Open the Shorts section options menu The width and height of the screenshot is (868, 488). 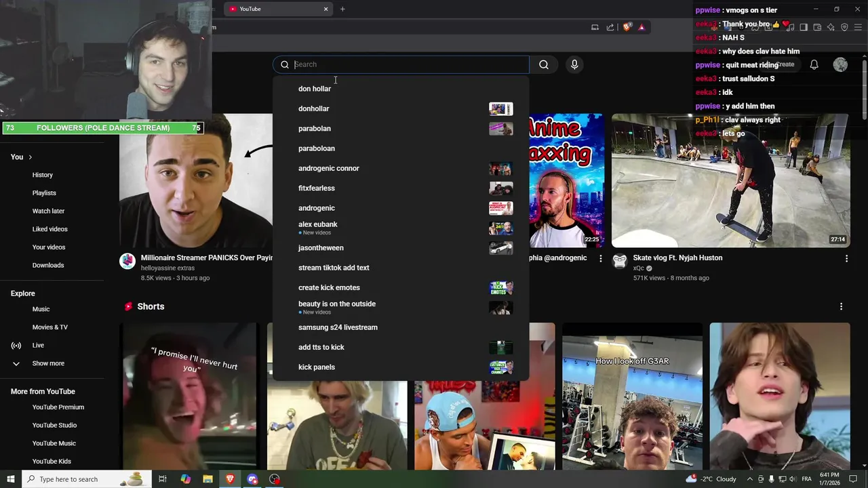point(841,306)
